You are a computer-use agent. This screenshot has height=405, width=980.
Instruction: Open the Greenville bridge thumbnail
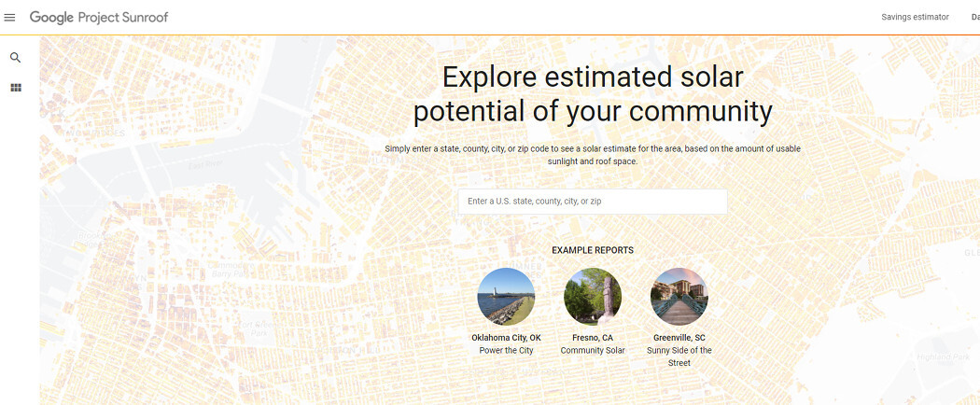679,296
